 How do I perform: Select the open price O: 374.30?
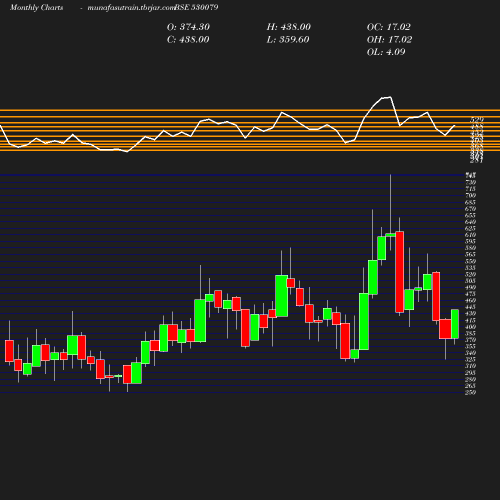pyautogui.click(x=188, y=27)
